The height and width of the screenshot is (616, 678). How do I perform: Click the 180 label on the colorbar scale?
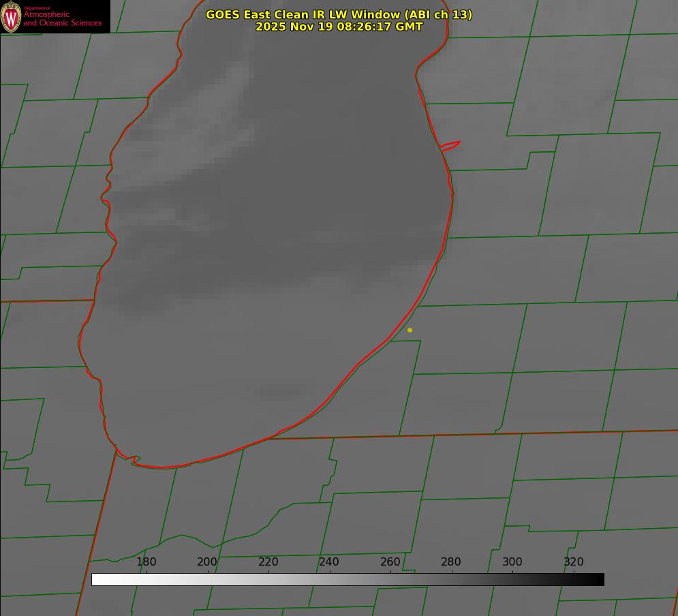coord(147,562)
